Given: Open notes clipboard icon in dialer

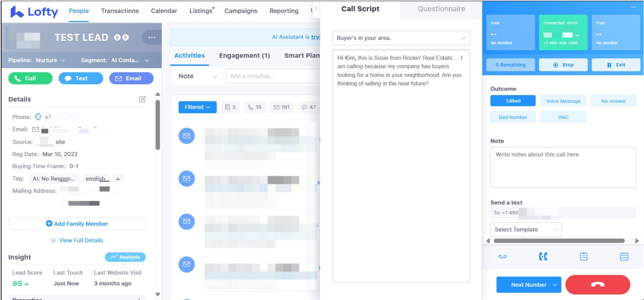Looking at the screenshot, I should tap(584, 256).
